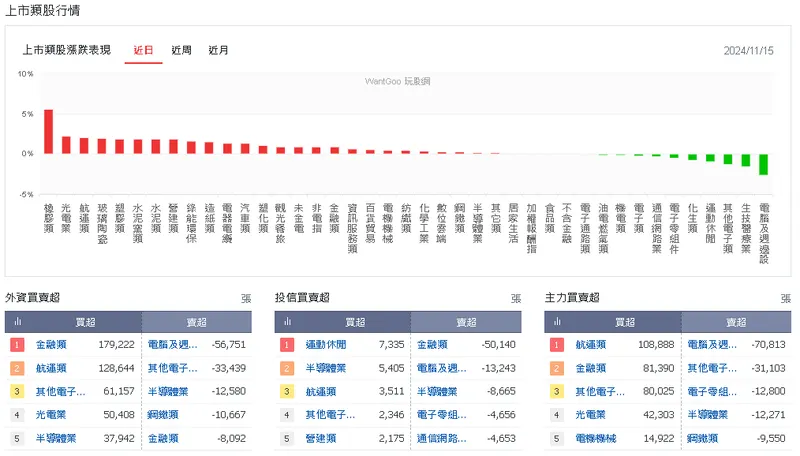Open 電子零組... in 投信 賣超 column
This screenshot has height=456, width=800.
click(x=442, y=415)
